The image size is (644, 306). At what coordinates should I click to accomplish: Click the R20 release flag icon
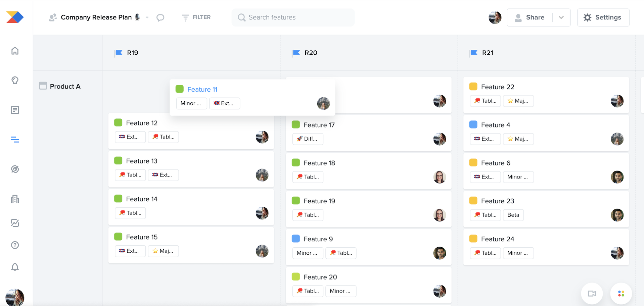pyautogui.click(x=296, y=53)
